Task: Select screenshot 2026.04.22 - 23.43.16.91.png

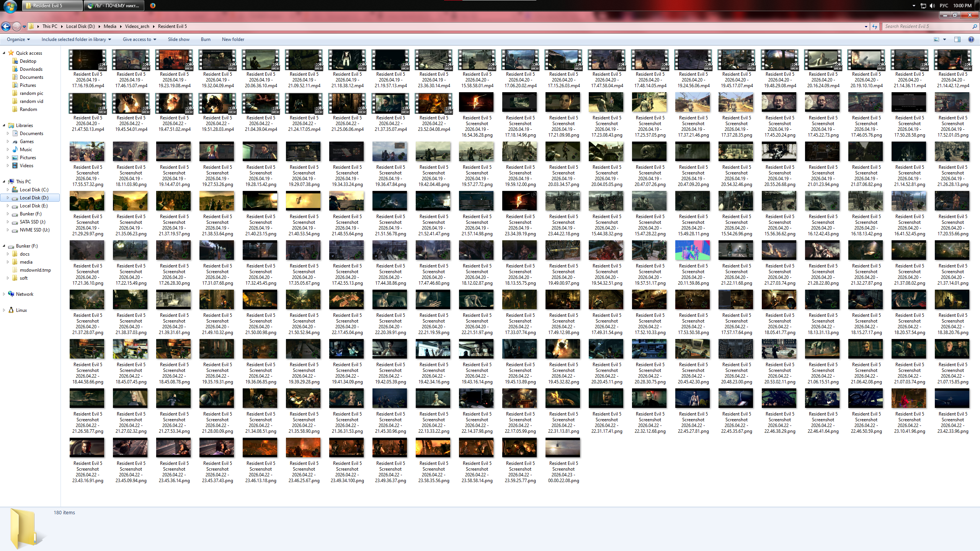Action: click(x=88, y=461)
